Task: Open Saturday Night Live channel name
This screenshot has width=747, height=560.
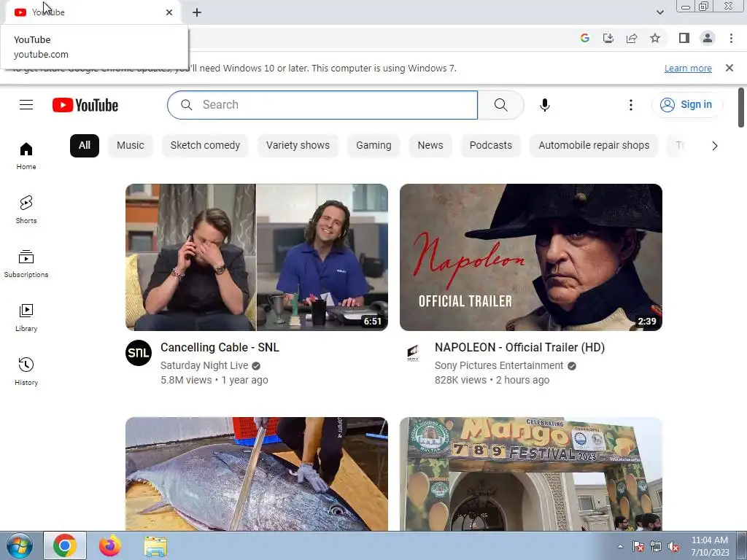Action: [204, 365]
